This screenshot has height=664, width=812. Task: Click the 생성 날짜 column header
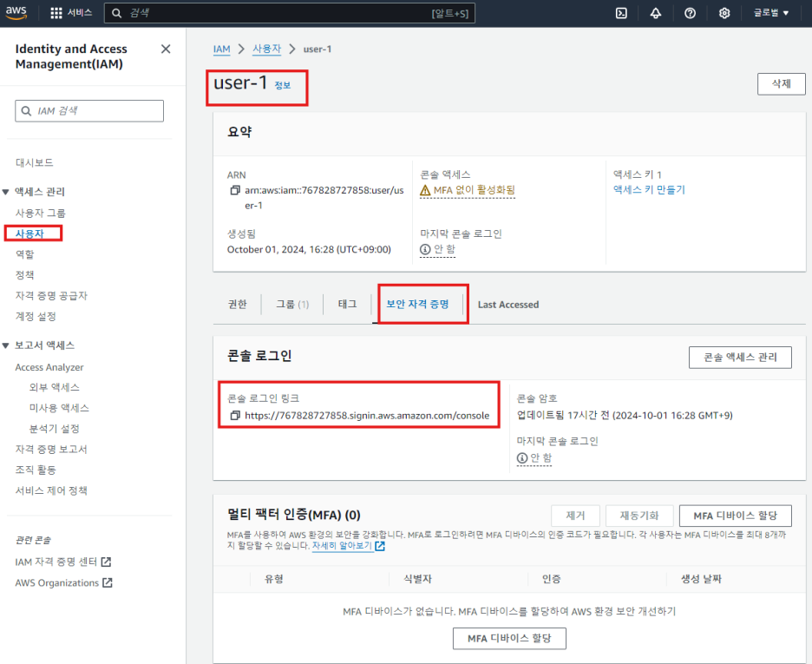coord(701,579)
